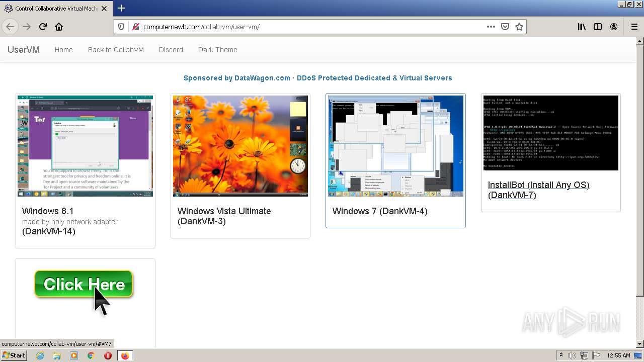Go back to the previous page
This screenshot has width=644, height=362.
tap(10, 27)
